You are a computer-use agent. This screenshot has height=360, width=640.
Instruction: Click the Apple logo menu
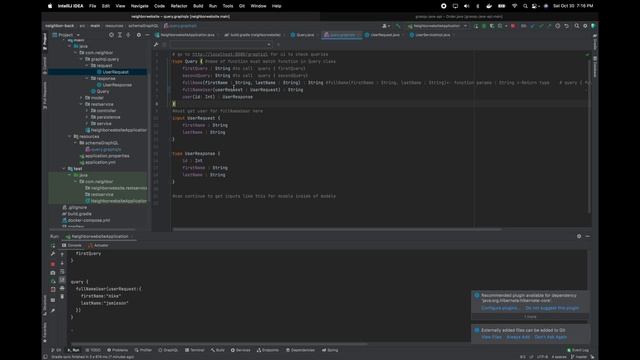pyautogui.click(x=50, y=6)
